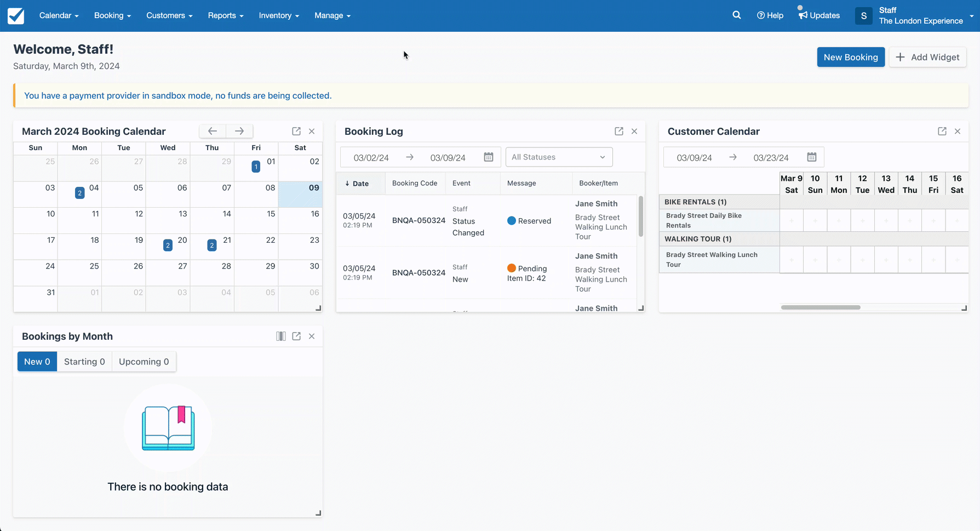Image resolution: width=980 pixels, height=531 pixels.
Task: Go to next month in Booking Calendar
Action: (x=239, y=131)
